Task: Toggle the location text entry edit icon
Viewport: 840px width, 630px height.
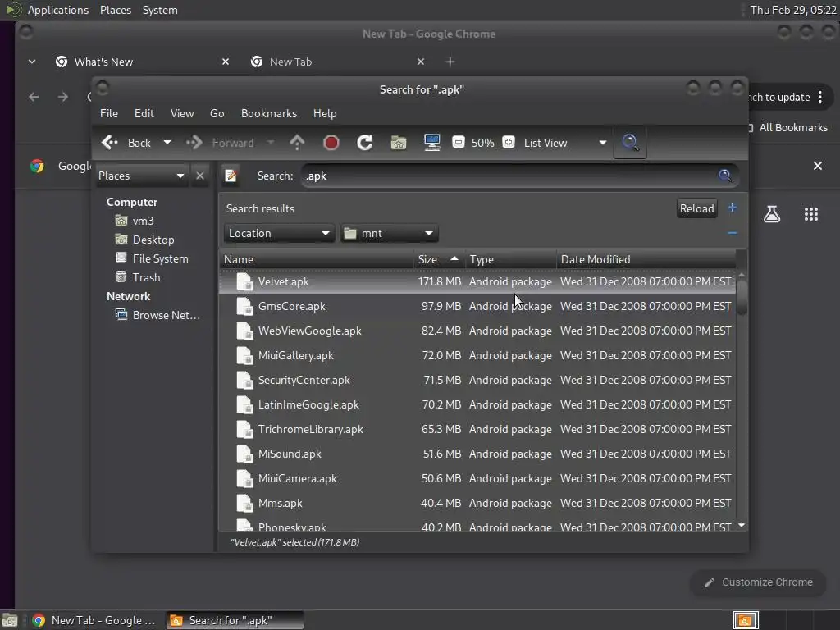Action: (x=231, y=176)
